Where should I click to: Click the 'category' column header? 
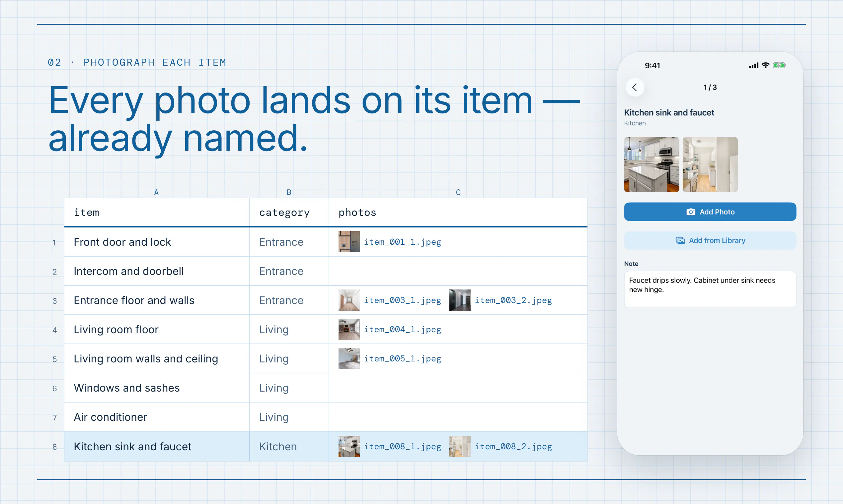289,212
